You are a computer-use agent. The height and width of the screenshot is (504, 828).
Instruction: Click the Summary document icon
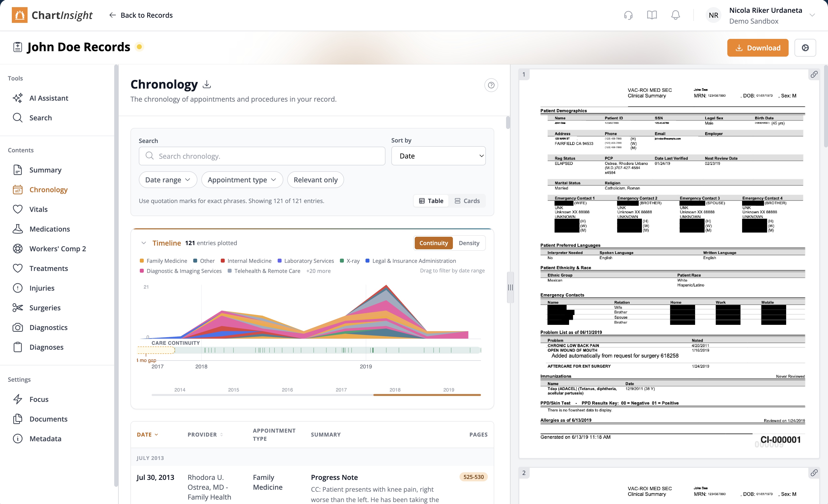17,170
